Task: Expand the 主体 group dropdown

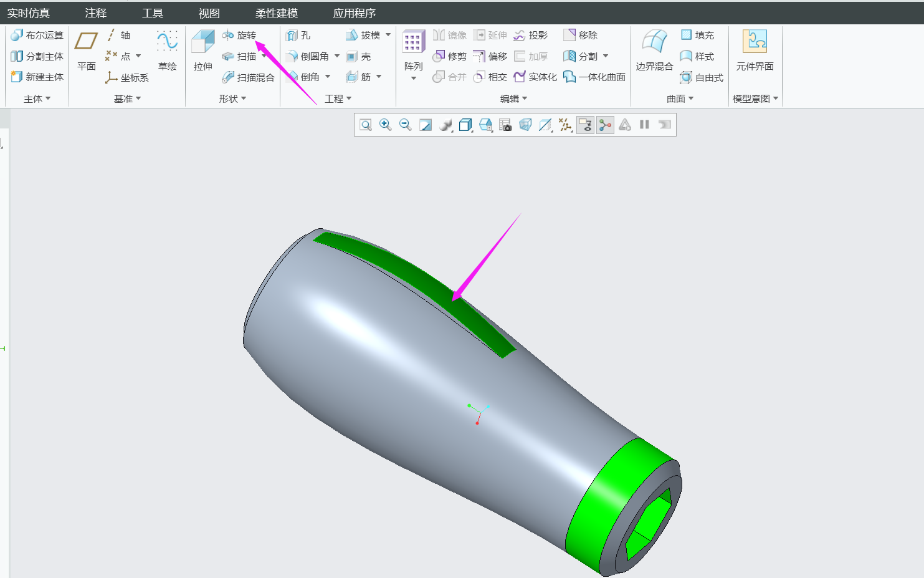Action: pyautogui.click(x=37, y=99)
